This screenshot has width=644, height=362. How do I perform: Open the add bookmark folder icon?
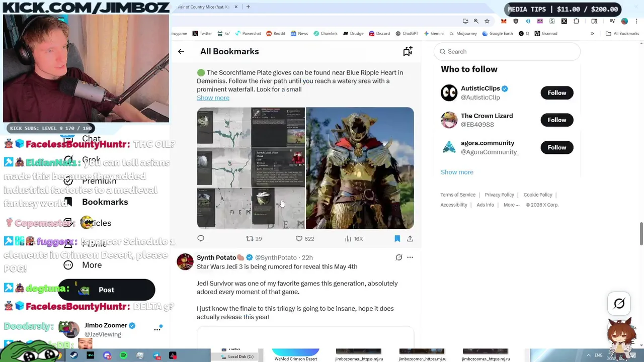(x=408, y=51)
